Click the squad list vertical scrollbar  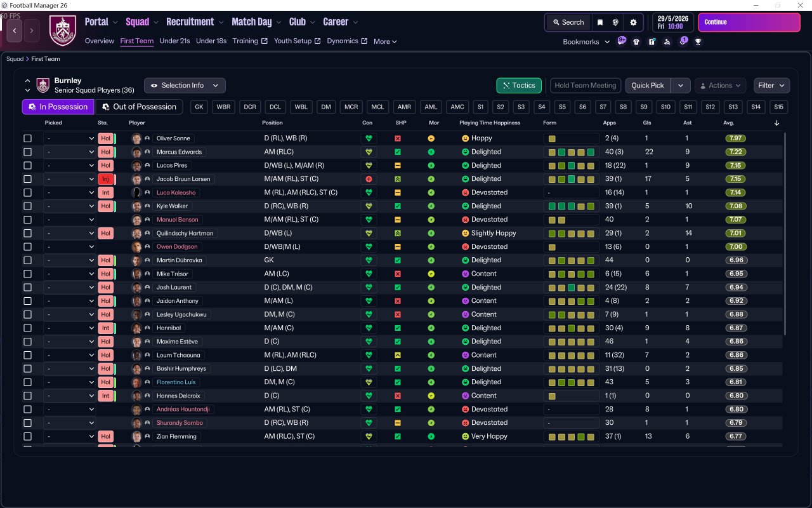pos(785,234)
